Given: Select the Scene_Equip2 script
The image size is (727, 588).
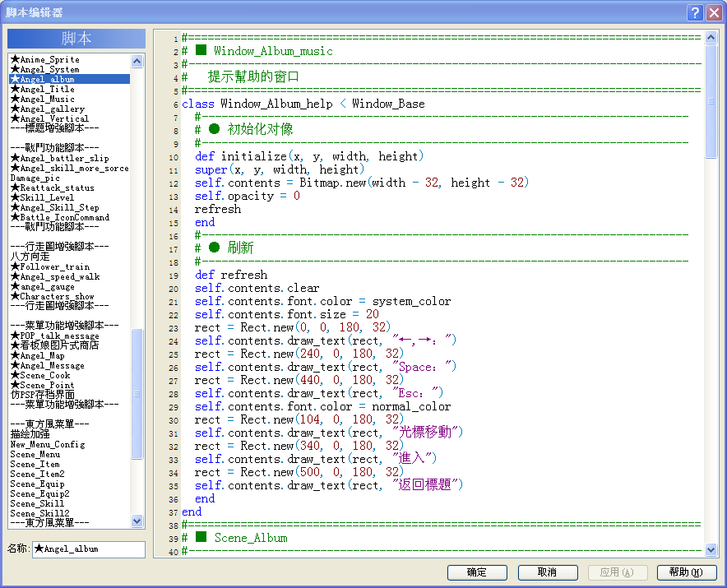Looking at the screenshot, I should point(70,494).
